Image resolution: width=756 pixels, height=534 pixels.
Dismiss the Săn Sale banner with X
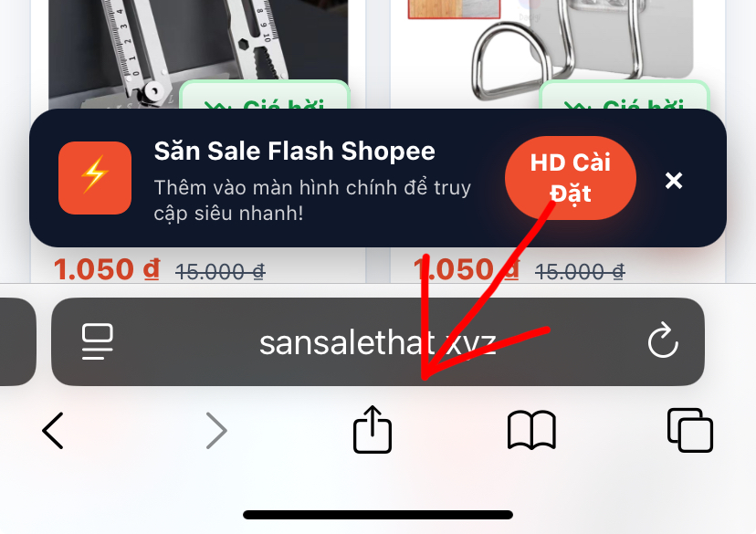674,180
